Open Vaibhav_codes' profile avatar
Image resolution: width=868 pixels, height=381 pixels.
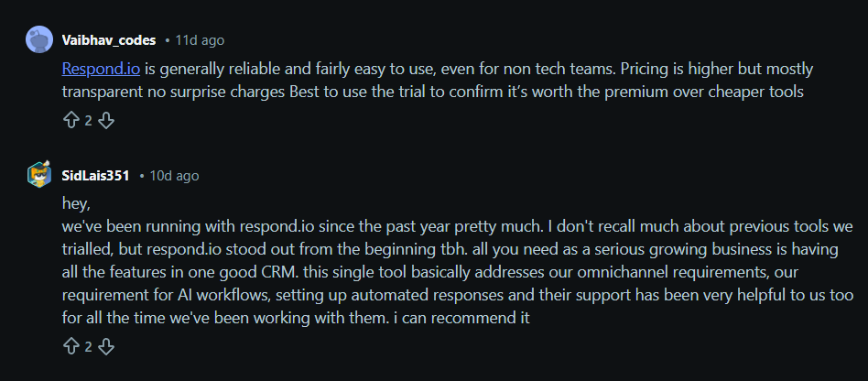(38, 40)
